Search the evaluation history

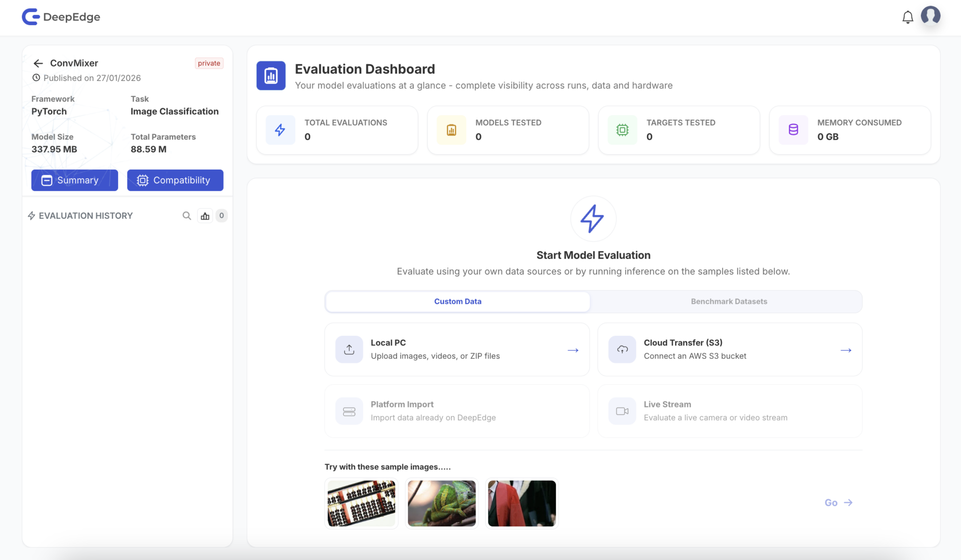[x=187, y=216]
